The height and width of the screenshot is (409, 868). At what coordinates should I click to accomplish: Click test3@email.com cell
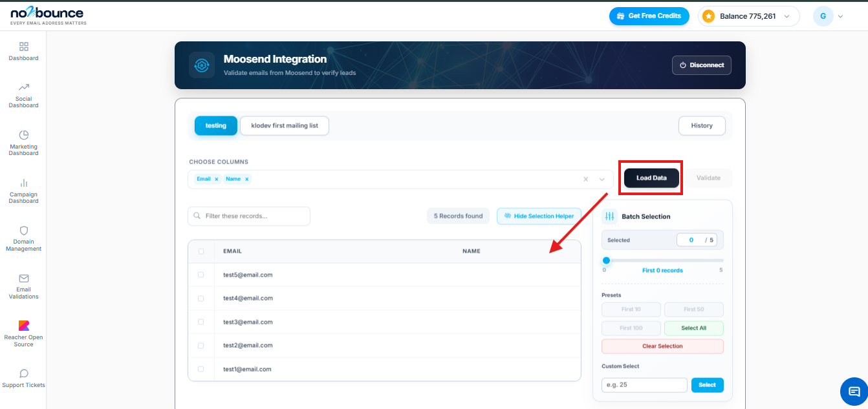(248, 322)
